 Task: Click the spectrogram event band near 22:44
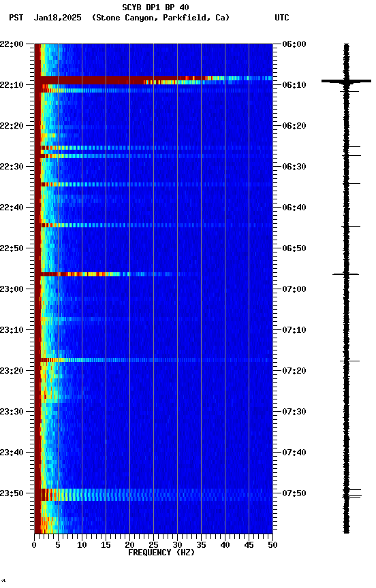[153, 226]
